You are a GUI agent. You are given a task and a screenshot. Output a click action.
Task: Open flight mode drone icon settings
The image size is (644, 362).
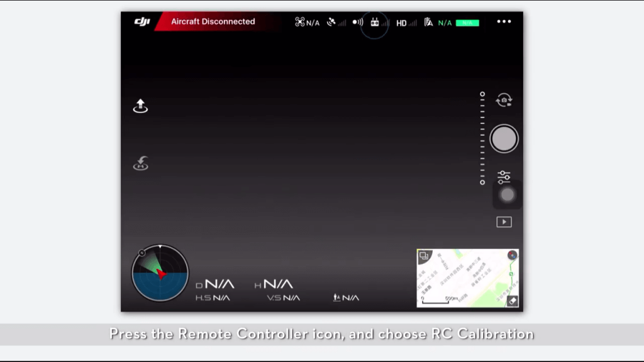[x=300, y=22]
